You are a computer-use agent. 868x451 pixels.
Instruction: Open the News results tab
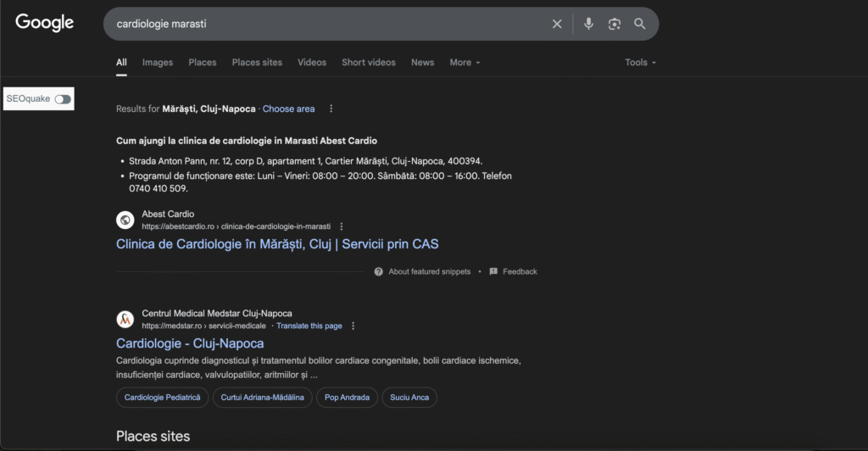click(x=422, y=63)
